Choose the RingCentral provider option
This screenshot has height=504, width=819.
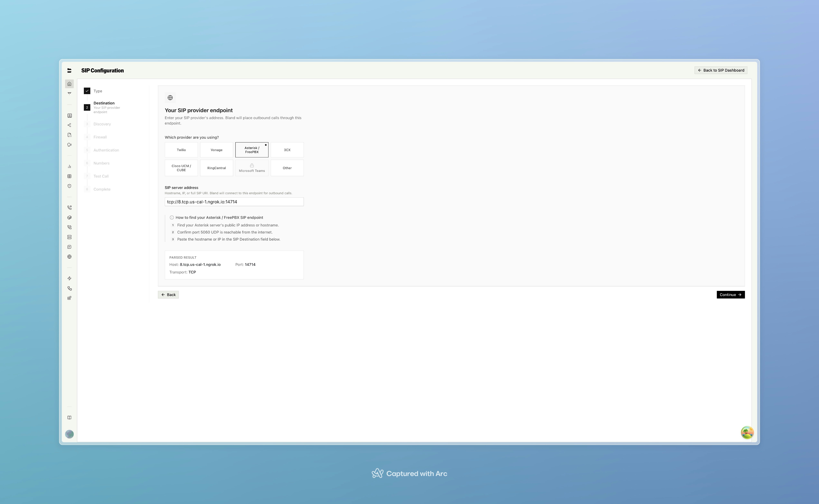(216, 168)
